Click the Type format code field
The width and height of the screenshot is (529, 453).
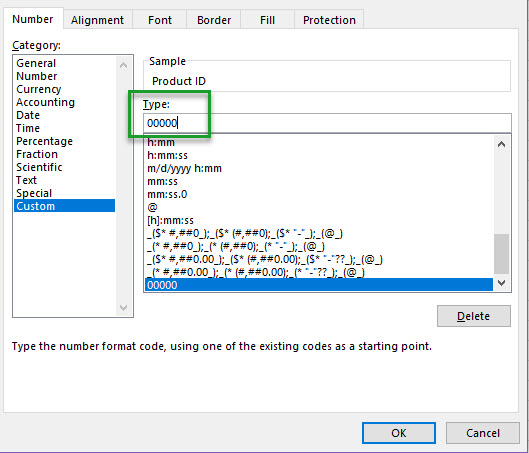tap(327, 123)
